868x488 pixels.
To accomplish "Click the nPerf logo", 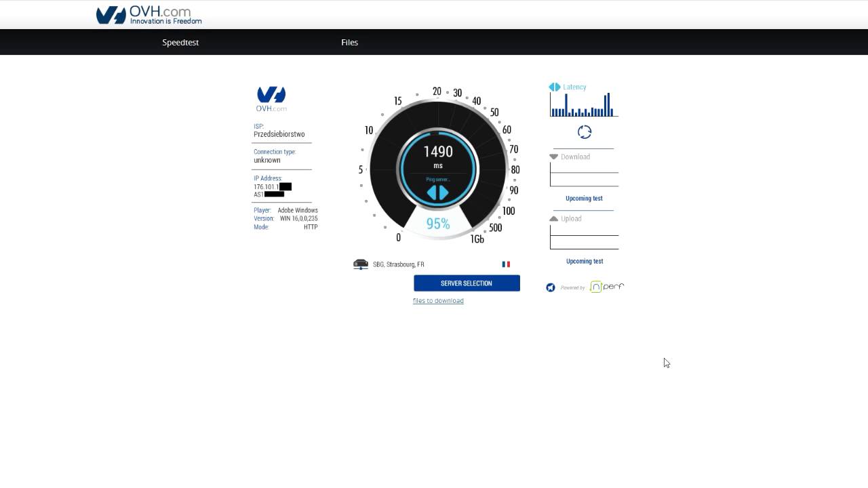I will pyautogui.click(x=607, y=287).
